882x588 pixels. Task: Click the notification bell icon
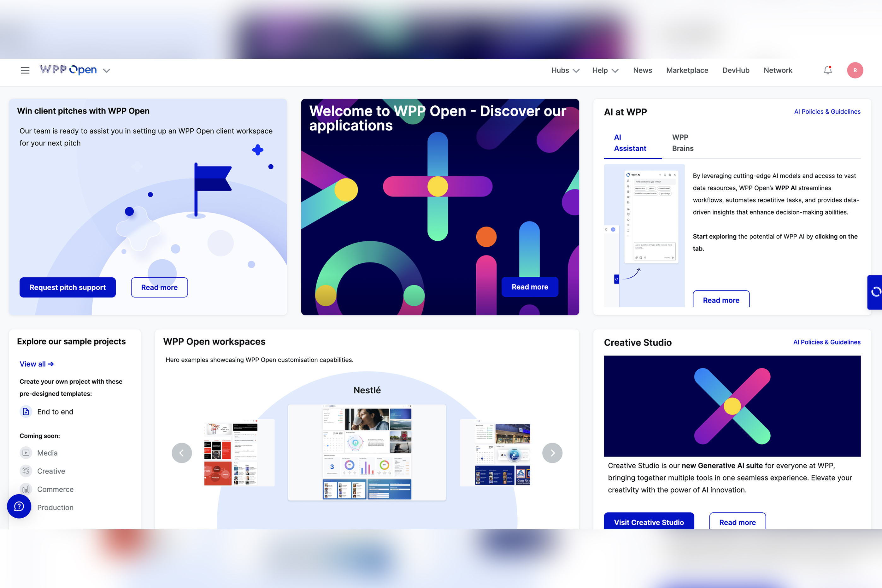[x=828, y=70]
